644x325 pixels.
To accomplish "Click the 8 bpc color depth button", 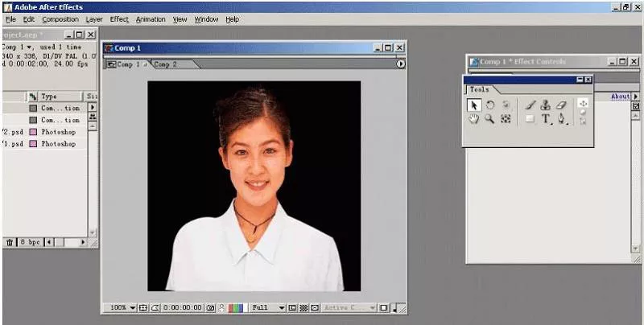I will (x=29, y=241).
